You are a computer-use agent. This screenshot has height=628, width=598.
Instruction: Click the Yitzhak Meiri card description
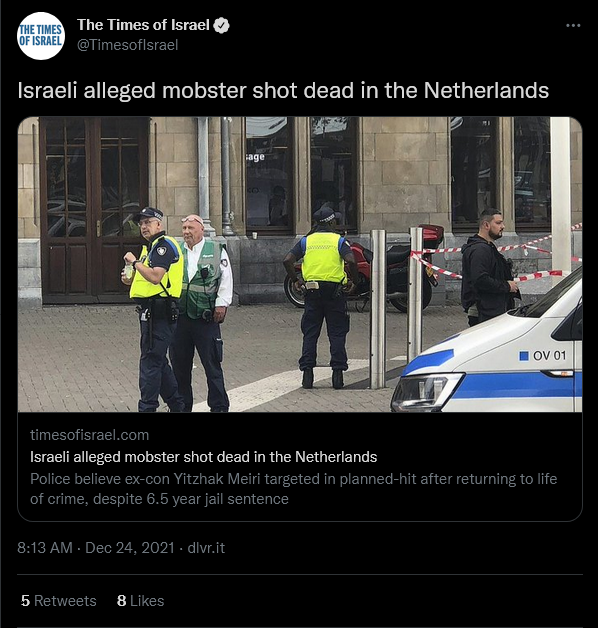[294, 489]
